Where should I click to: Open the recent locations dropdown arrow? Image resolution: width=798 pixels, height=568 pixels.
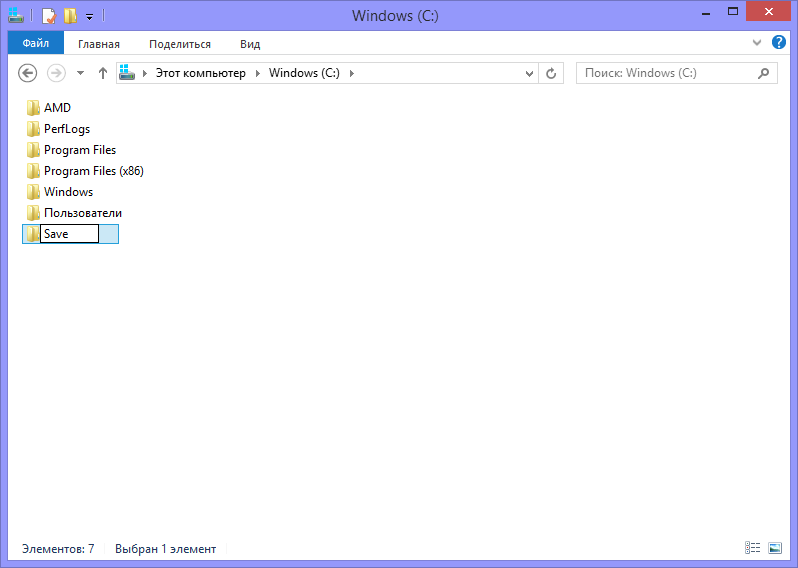point(80,73)
